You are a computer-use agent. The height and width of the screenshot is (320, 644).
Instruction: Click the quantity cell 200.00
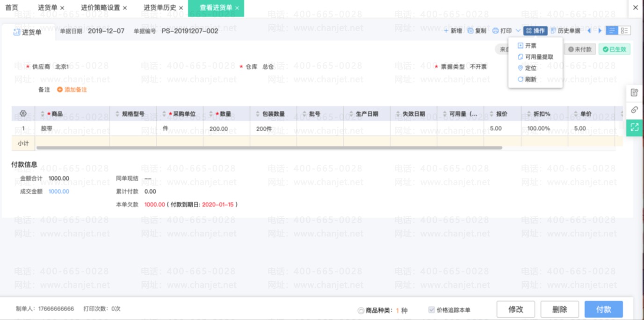[226, 128]
